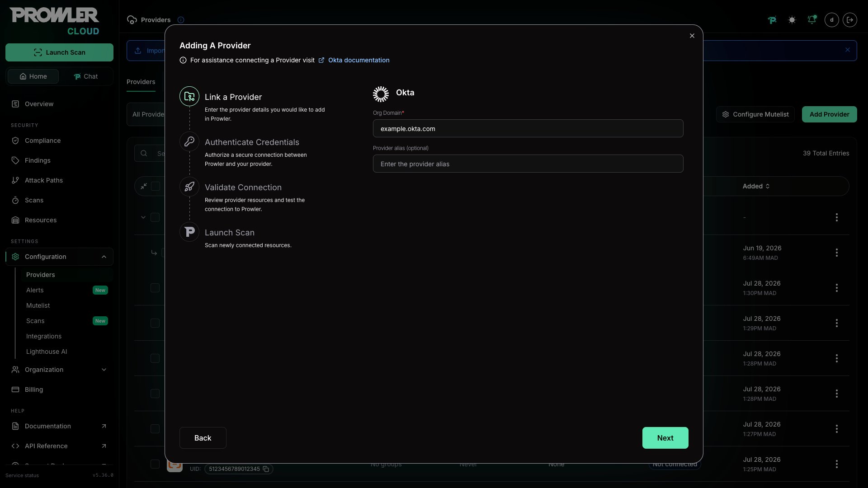Toggle checkbox for the Jul 28 1:29PM row
Viewport: 868px width, 488px height.
155,323
